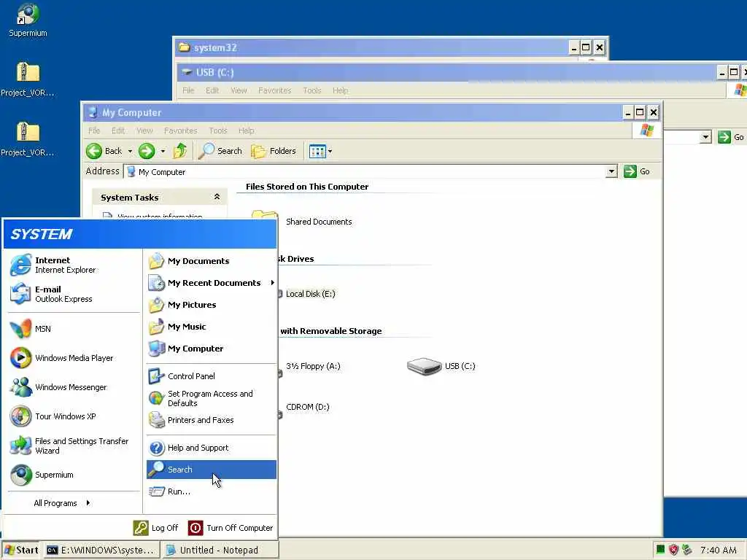Select CDROM (D:) drive
The height and width of the screenshot is (560, 747).
tap(308, 407)
